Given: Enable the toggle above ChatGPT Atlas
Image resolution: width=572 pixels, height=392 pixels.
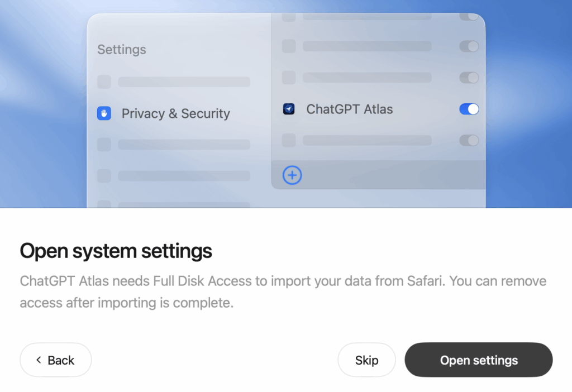Looking at the screenshot, I should [x=469, y=78].
